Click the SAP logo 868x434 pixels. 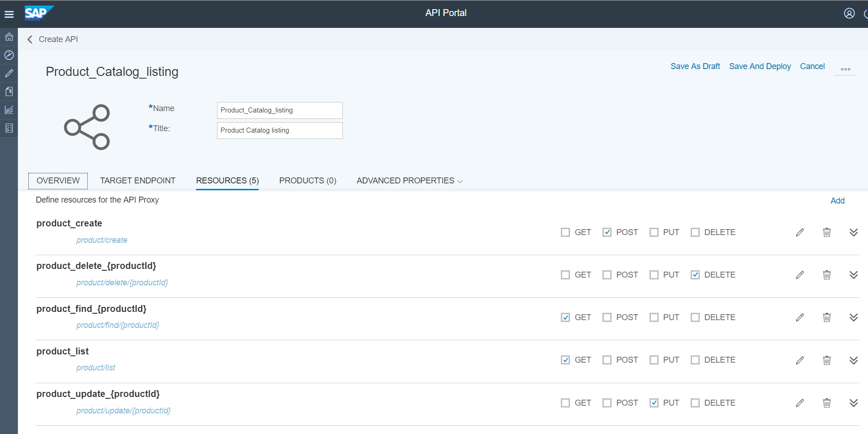[x=39, y=13]
